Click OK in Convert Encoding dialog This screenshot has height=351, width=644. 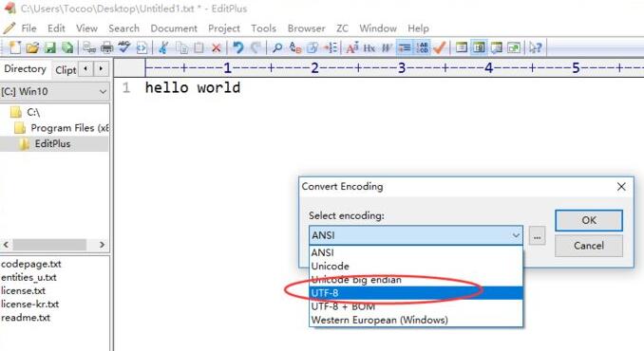click(x=589, y=221)
